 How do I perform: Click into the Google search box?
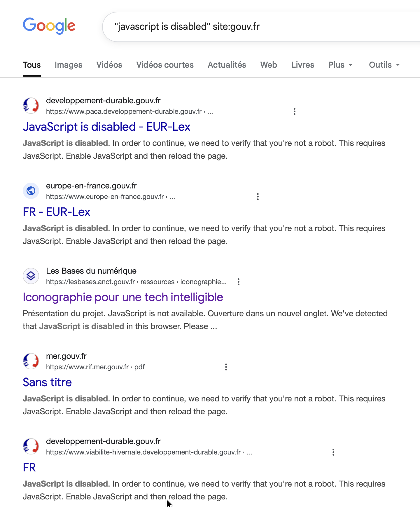click(x=262, y=27)
